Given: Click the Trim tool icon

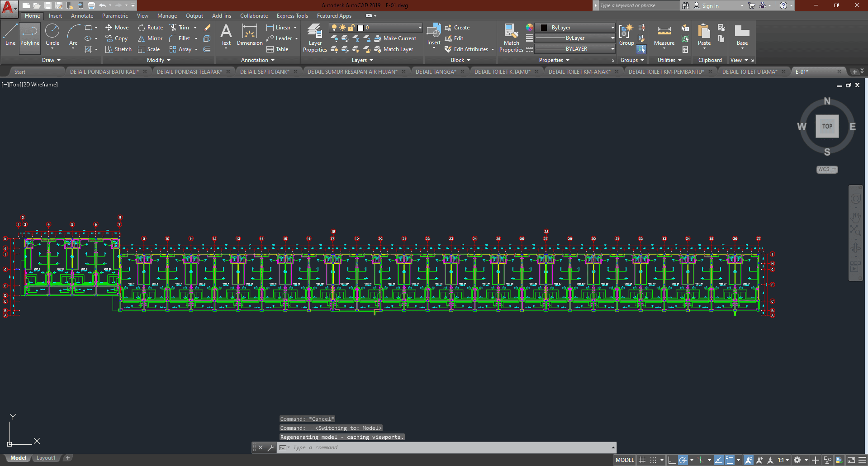Looking at the screenshot, I should pyautogui.click(x=173, y=28).
